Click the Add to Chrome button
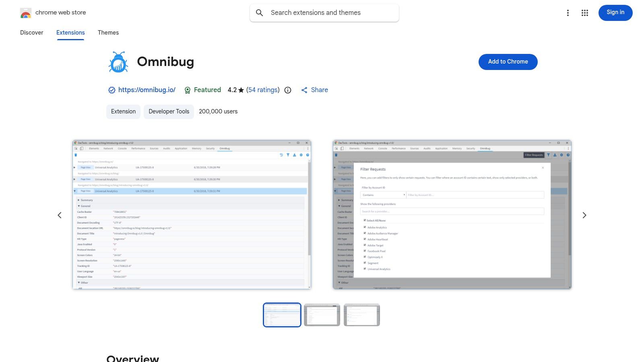Screen dimensions: 644x362 click(508, 62)
